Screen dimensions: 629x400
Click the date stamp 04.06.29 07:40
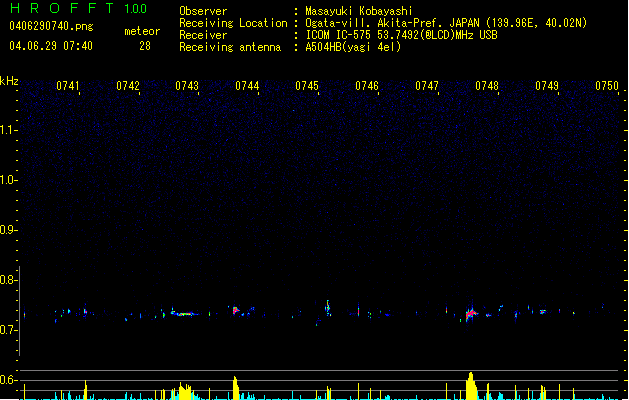(51, 46)
